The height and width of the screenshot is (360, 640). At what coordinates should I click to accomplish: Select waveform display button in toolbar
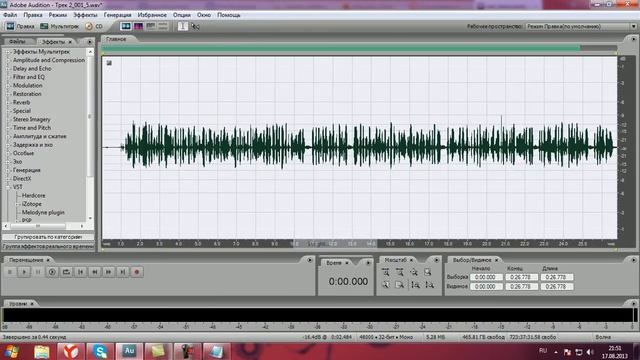pos(126,26)
